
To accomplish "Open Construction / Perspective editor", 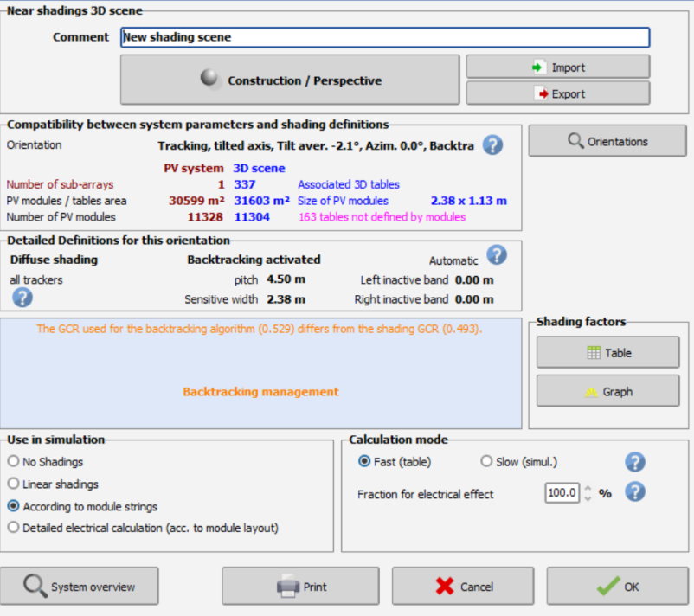I will pyautogui.click(x=290, y=80).
